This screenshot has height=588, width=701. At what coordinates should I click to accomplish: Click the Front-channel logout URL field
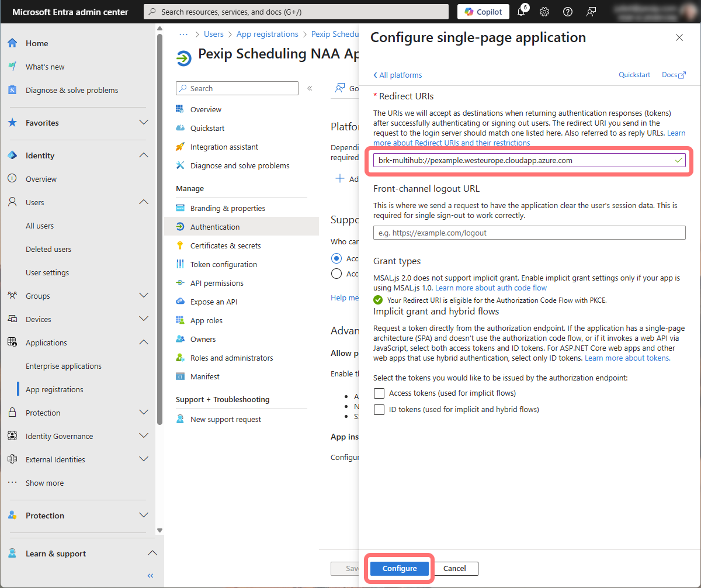pos(529,233)
